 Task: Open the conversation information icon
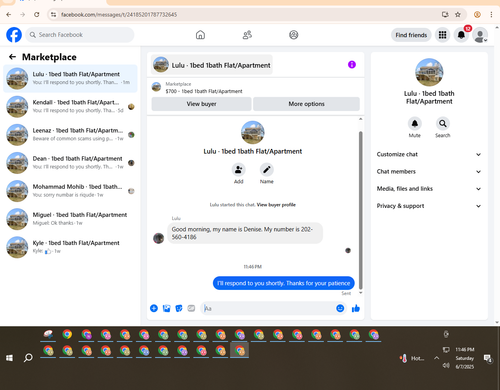pyautogui.click(x=352, y=65)
